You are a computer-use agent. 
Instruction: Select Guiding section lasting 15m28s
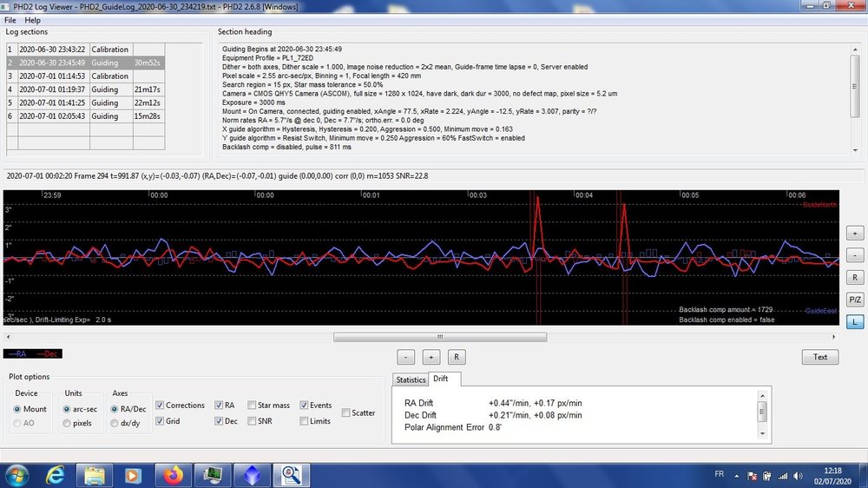pyautogui.click(x=85, y=115)
